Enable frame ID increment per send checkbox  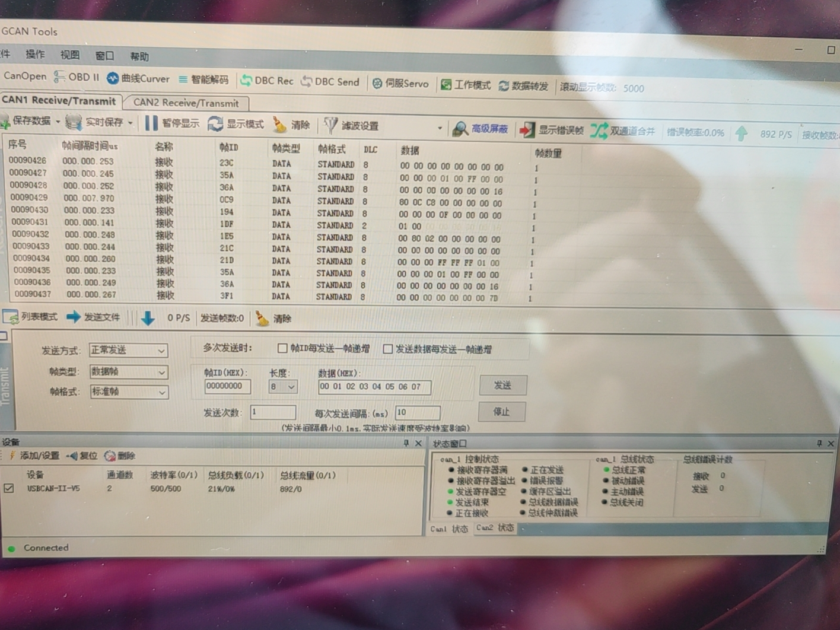pos(282,348)
